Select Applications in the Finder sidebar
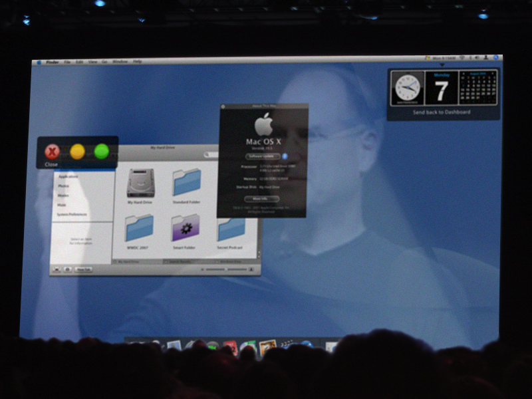This screenshot has height=399, width=532. [68, 176]
